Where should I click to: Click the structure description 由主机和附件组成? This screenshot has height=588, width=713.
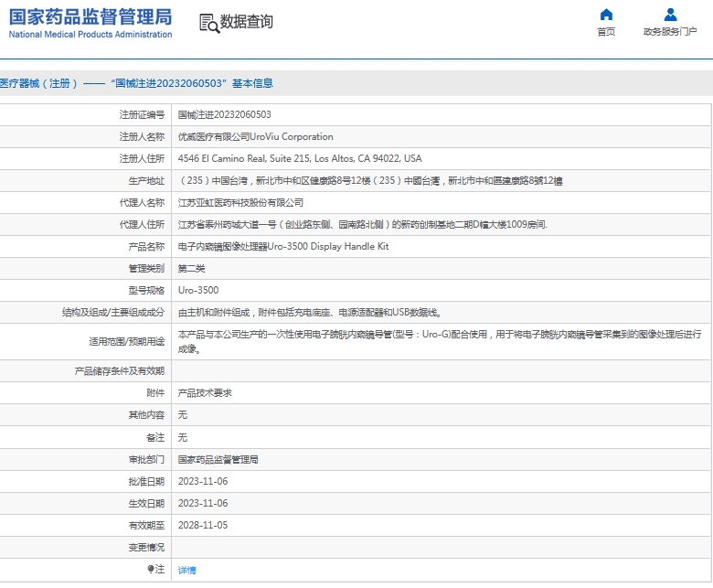coord(309,313)
